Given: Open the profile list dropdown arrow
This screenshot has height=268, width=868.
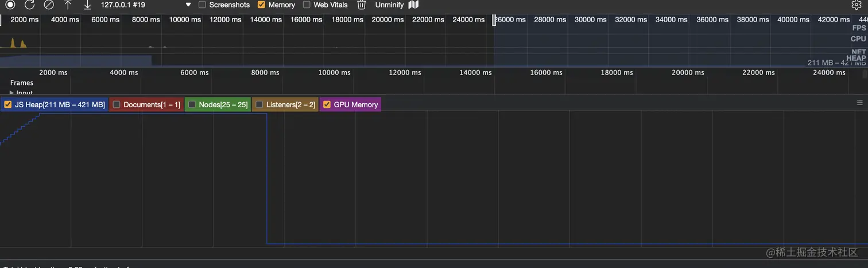Looking at the screenshot, I should pyautogui.click(x=188, y=5).
